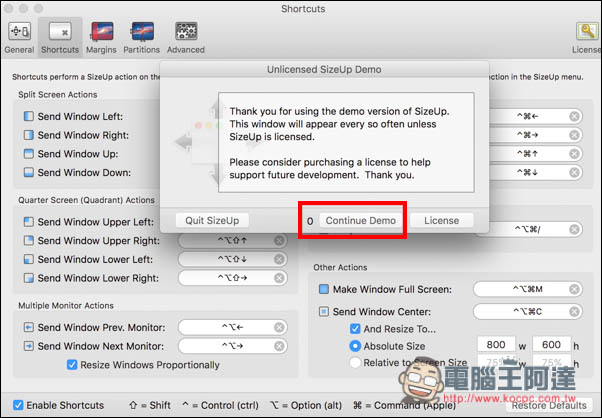Click the Send Window Center shortcut field
The image size is (602, 418).
pyautogui.click(x=528, y=311)
